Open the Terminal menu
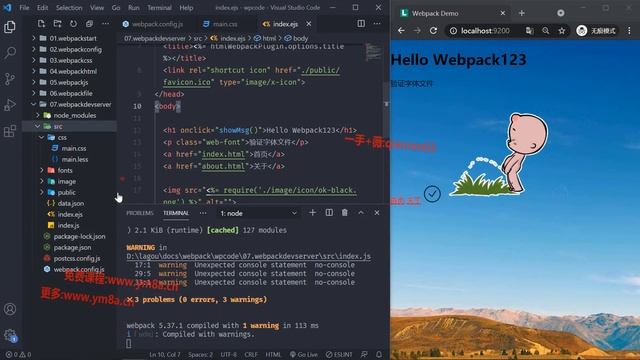This screenshot has width=640, height=360. (159, 7)
